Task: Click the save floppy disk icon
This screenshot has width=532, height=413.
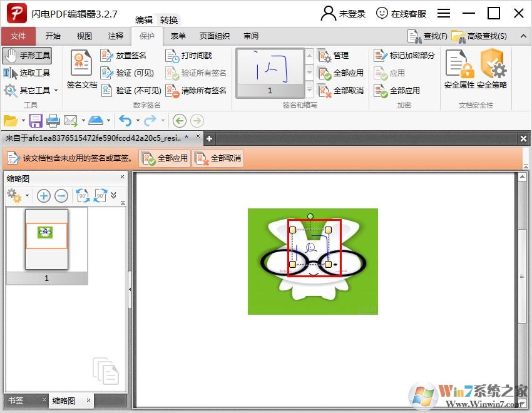Action: coord(36,121)
